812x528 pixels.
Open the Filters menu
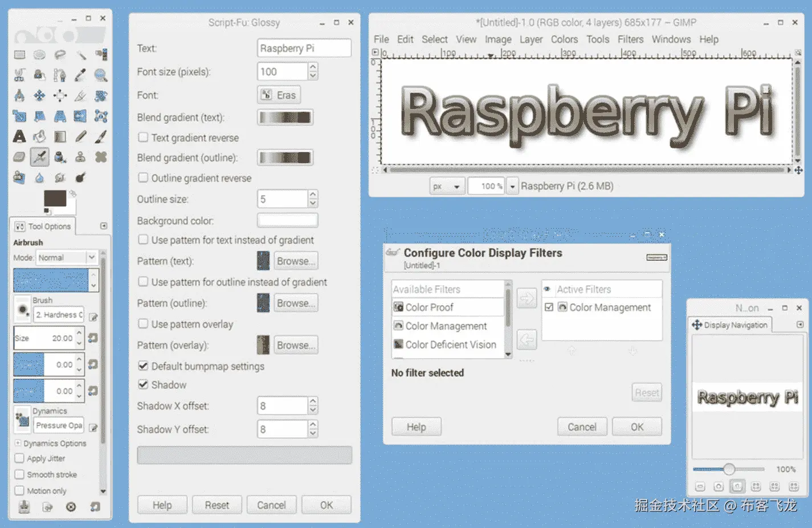pos(630,39)
